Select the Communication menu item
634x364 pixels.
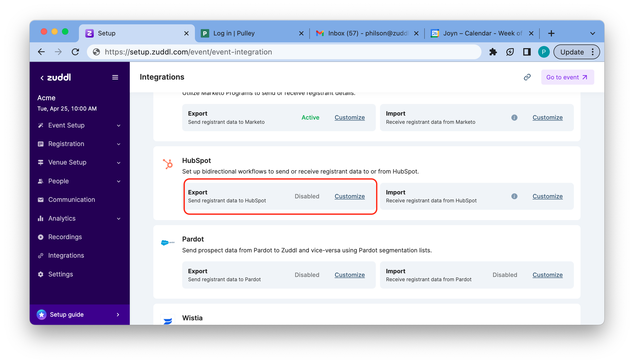[72, 200]
